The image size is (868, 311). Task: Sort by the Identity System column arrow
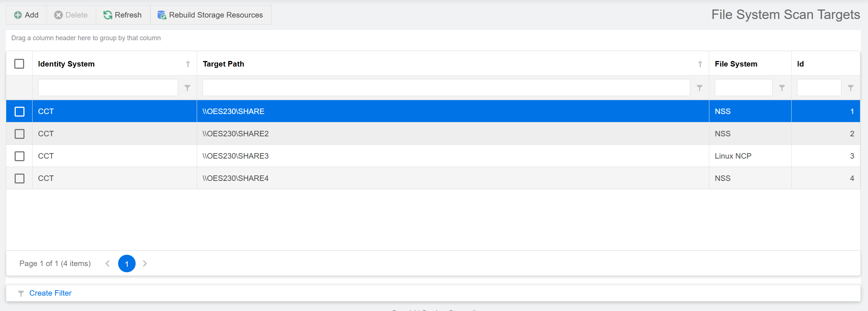click(x=188, y=64)
